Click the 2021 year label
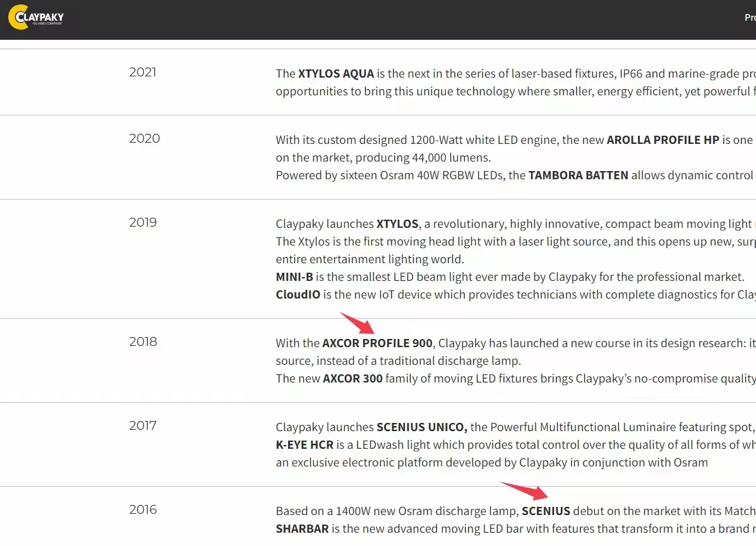Image resolution: width=756 pixels, height=546 pixels. (142, 73)
